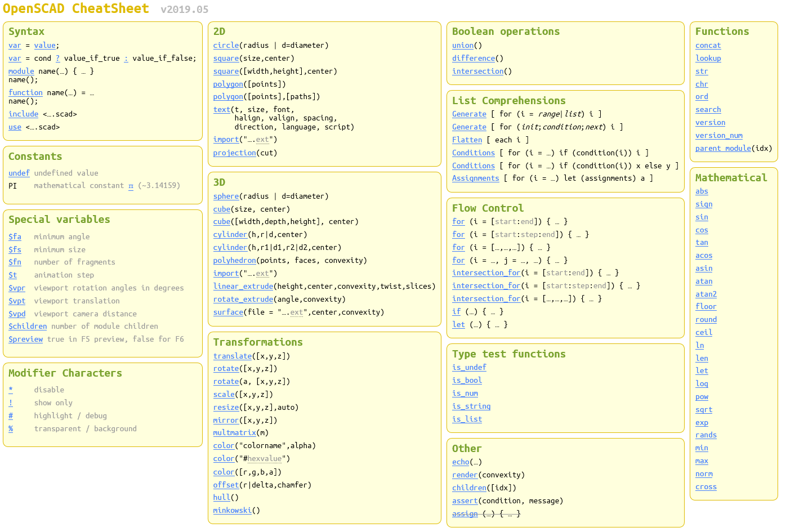Click the scale link

click(x=224, y=395)
